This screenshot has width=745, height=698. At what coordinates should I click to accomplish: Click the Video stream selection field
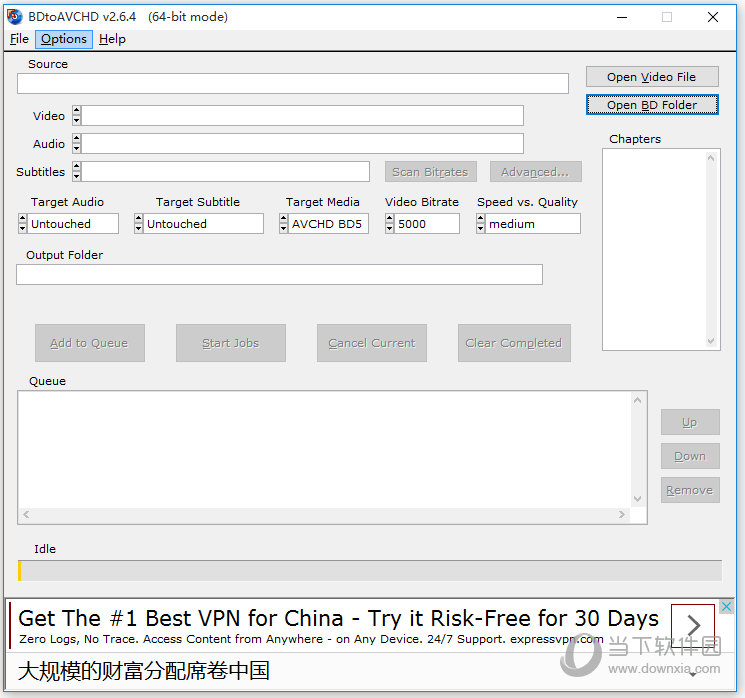pyautogui.click(x=303, y=115)
